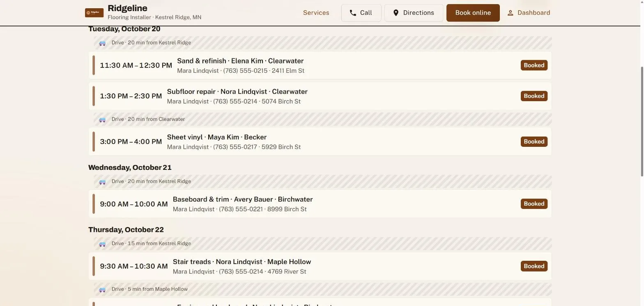Click the Tuesday, October 20 heading

coord(124,29)
